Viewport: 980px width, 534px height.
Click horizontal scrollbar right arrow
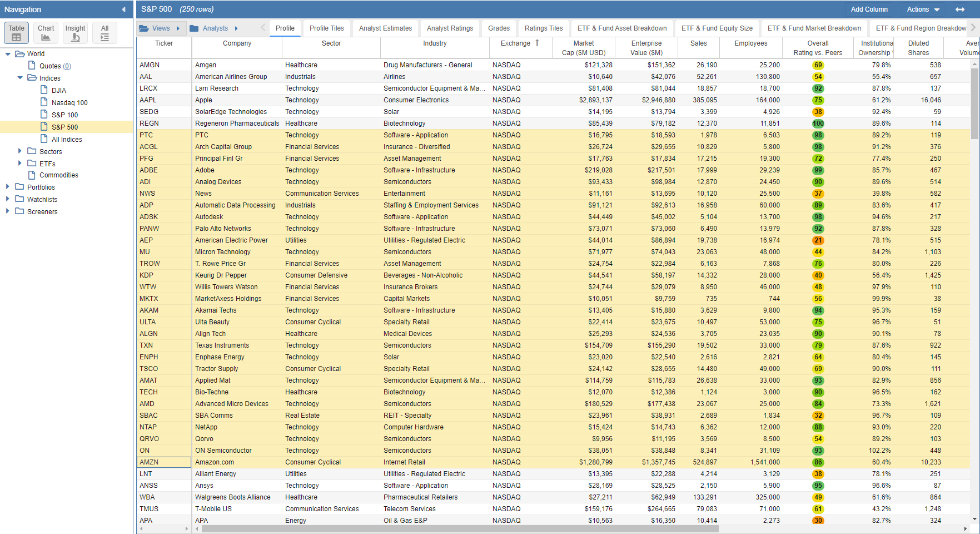[x=966, y=529]
